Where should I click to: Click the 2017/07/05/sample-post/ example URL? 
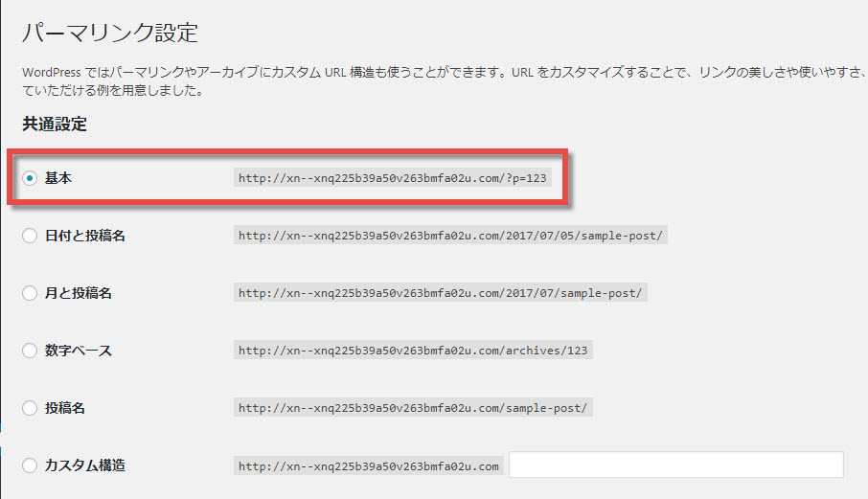click(450, 236)
